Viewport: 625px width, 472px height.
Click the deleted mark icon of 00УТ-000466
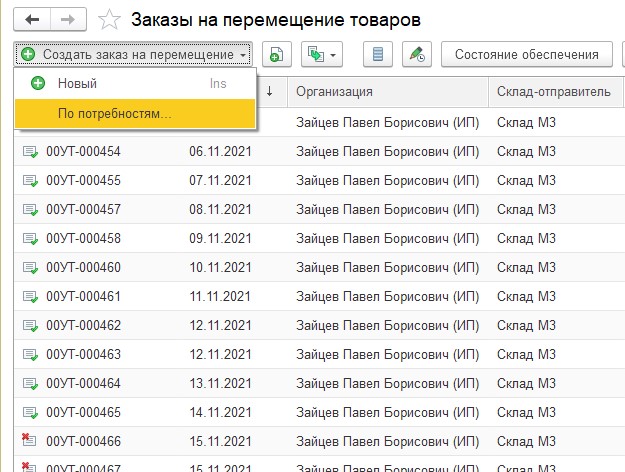[30, 440]
